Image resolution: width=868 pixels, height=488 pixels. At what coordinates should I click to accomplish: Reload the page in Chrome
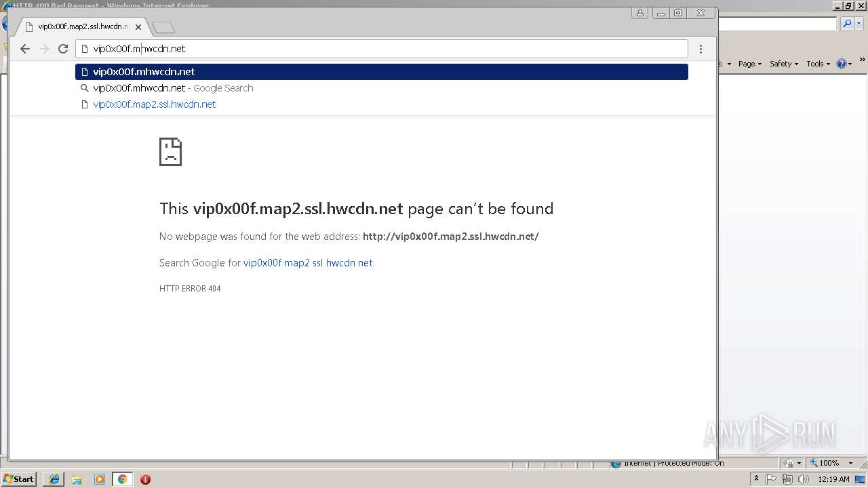(x=63, y=49)
